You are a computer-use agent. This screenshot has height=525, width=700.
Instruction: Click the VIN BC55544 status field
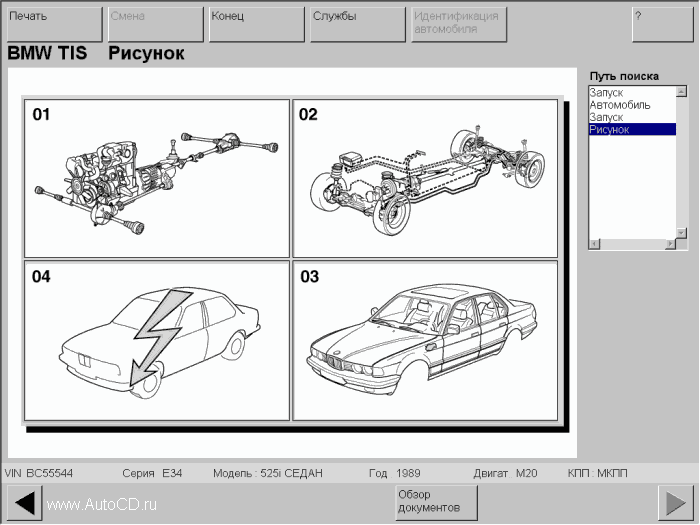tap(39, 473)
